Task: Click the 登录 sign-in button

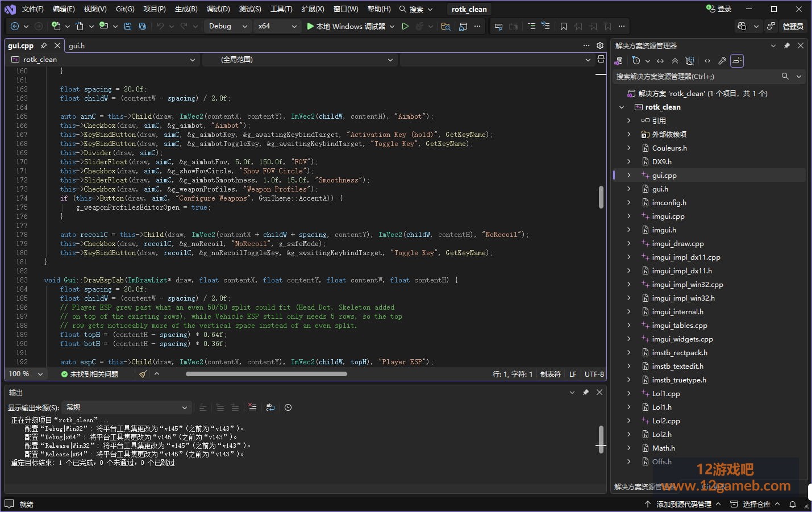Action: click(x=719, y=9)
